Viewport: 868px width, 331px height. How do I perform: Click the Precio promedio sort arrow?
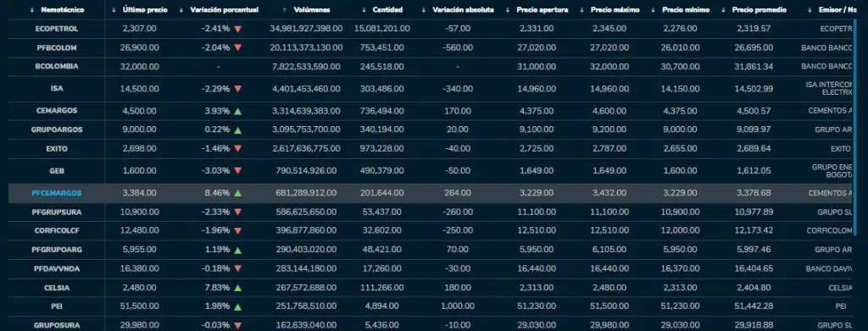pos(724,10)
